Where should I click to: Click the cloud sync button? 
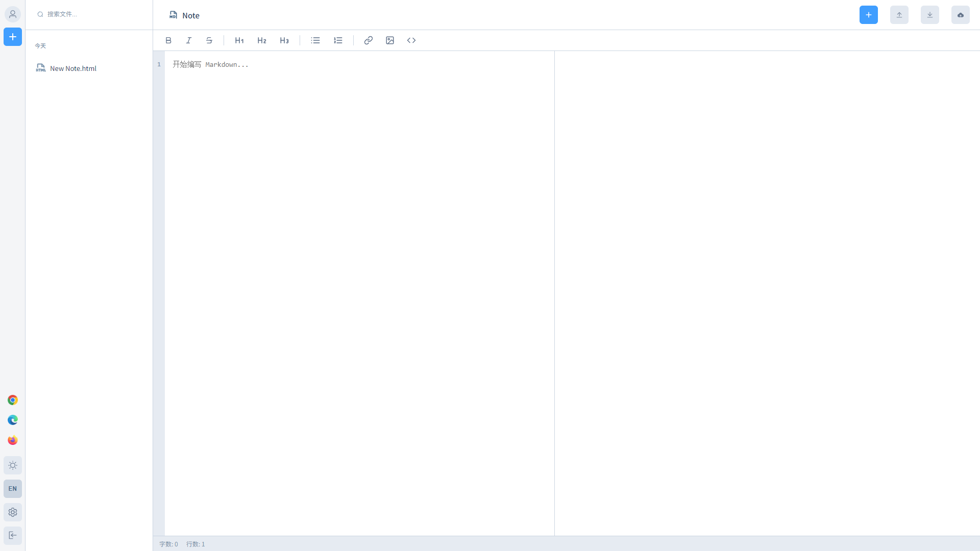[x=961, y=15]
